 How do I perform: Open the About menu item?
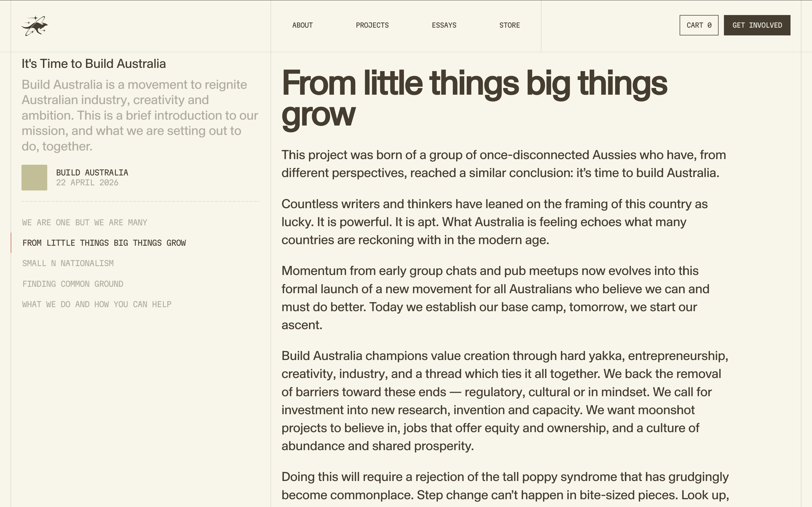point(302,25)
